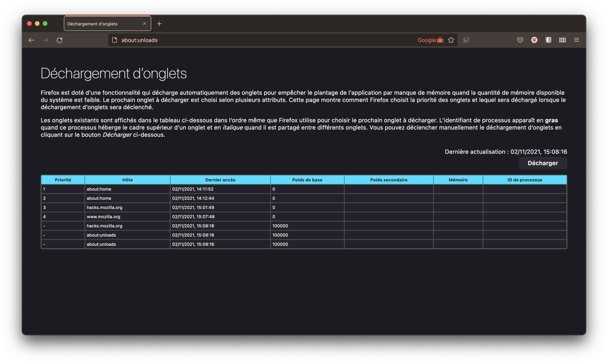Save page to Pocket
This screenshot has width=608, height=364.
pyautogui.click(x=520, y=40)
